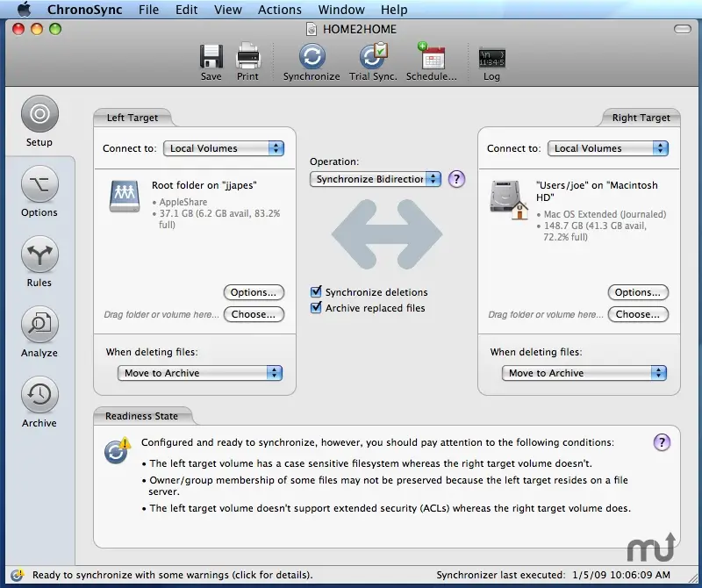Screen dimensions: 702x588
Task: Open Right Target When deleting files dropdown
Action: tap(584, 373)
